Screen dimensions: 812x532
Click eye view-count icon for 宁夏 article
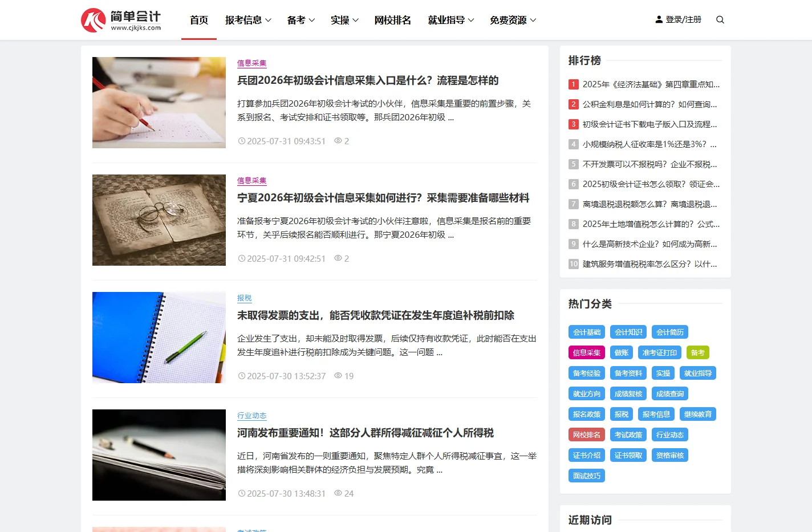[338, 258]
